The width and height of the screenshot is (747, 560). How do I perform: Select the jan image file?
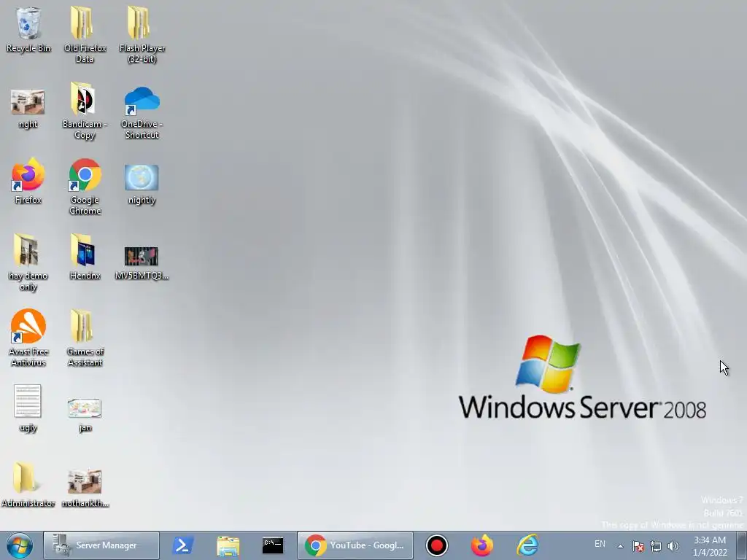(x=85, y=414)
